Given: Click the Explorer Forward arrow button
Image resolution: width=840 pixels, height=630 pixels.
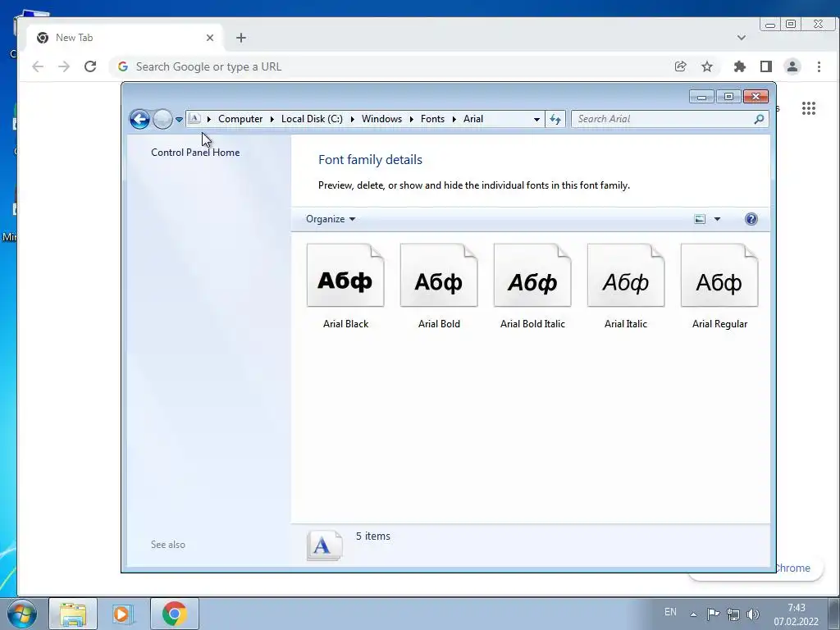Looking at the screenshot, I should pos(162,119).
